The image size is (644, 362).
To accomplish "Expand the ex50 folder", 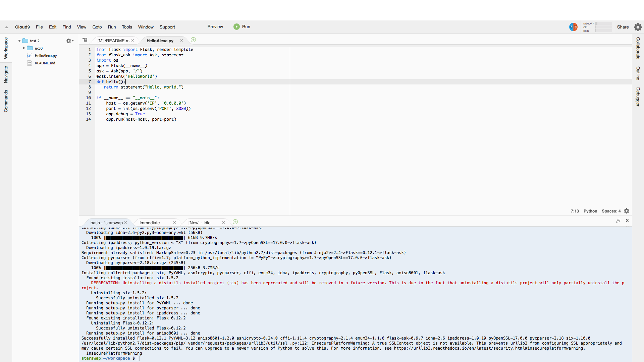I will [x=24, y=48].
